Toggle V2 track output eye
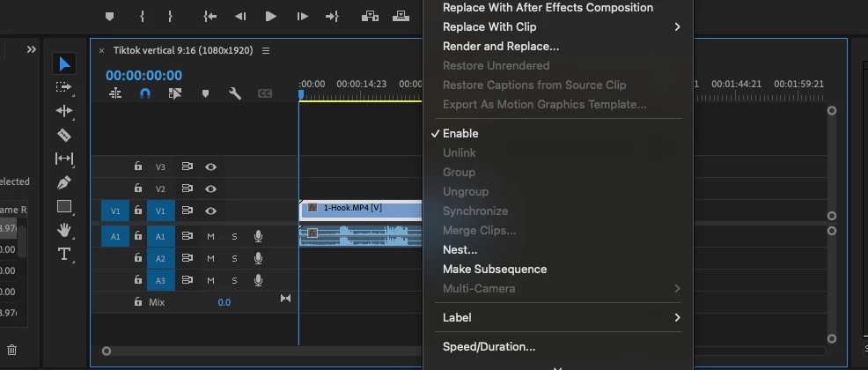 (x=210, y=189)
